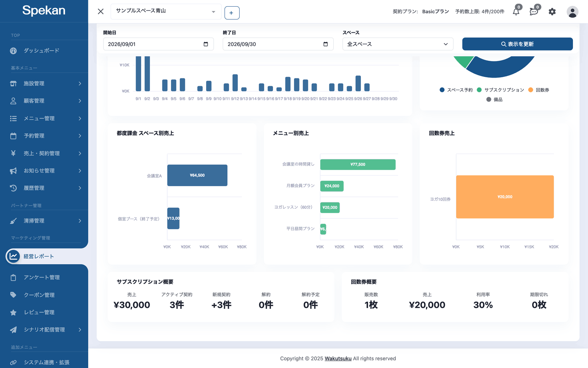Viewport: 588px width, 368px height.
Task: Toggle スペース予約 legend item in donut chart
Action: [456, 90]
